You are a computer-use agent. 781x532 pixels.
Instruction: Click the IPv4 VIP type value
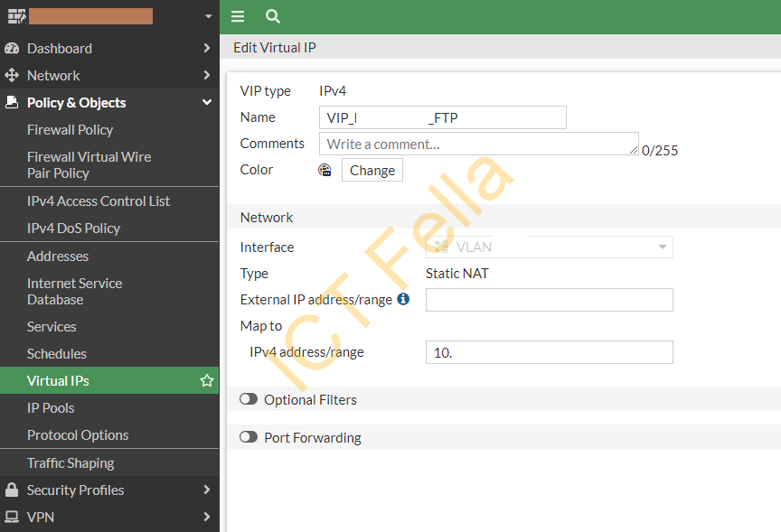click(x=333, y=90)
